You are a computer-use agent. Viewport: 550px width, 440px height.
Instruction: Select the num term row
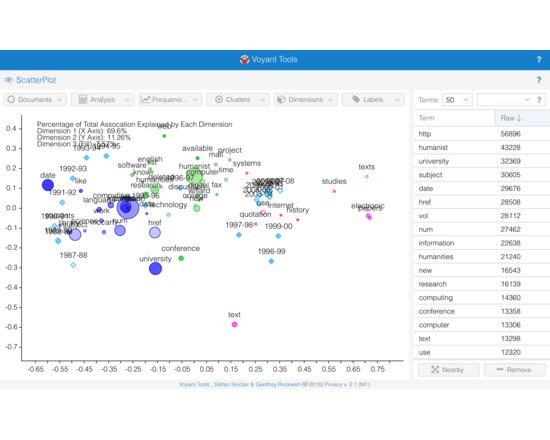(482, 229)
